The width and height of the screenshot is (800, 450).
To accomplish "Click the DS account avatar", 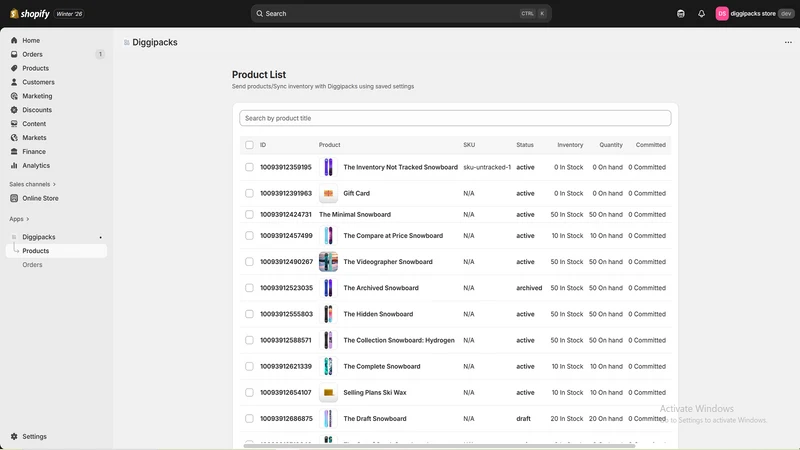I will coord(721,14).
